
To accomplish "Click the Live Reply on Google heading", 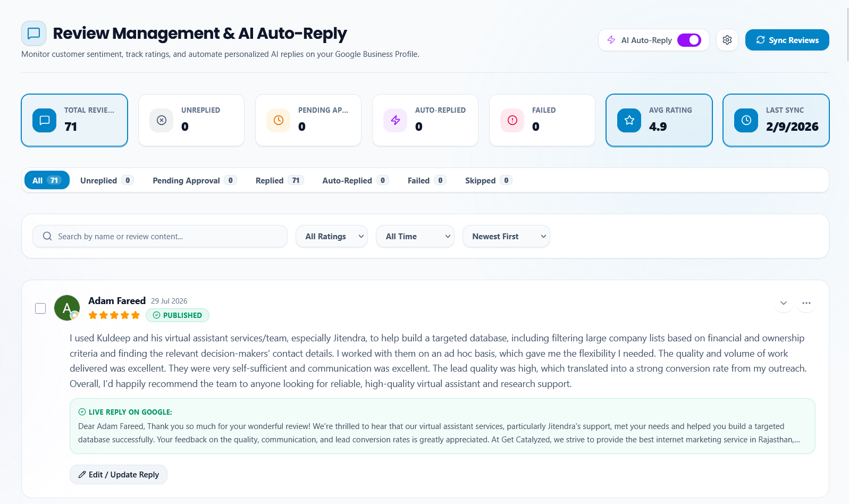I will [x=125, y=412].
